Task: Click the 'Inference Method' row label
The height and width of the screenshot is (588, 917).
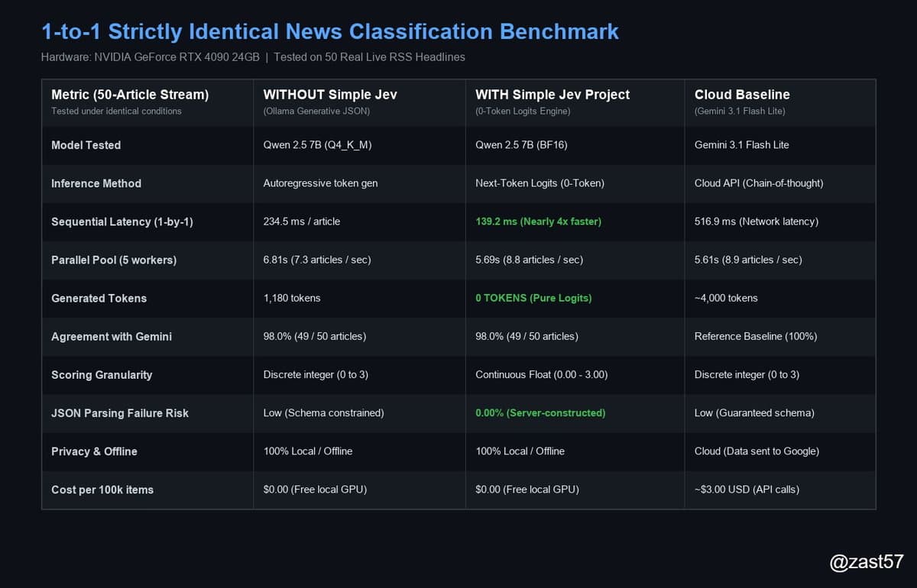Action: tap(96, 183)
